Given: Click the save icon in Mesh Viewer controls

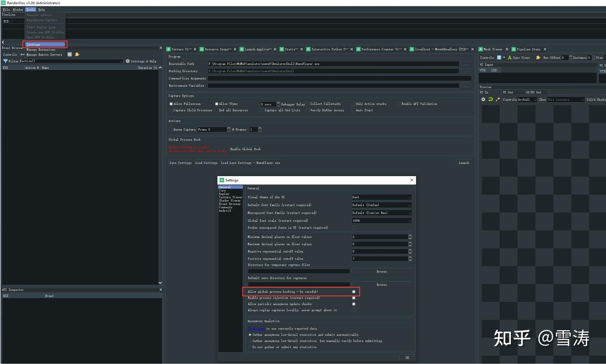Looking at the screenshot, I should (499, 58).
